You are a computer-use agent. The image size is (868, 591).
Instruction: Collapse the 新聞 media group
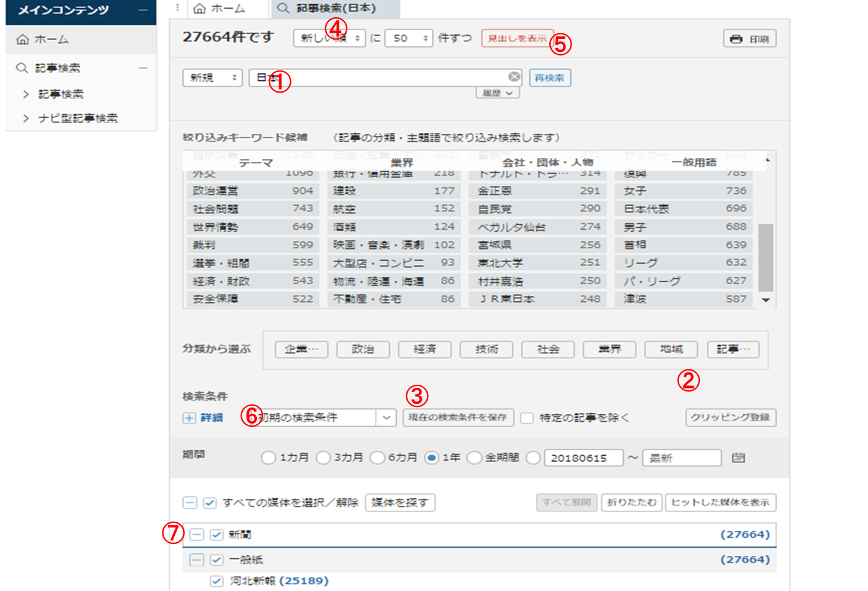[196, 535]
